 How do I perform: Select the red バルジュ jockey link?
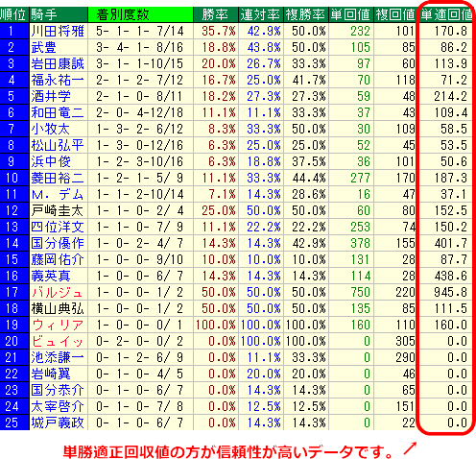[57, 292]
